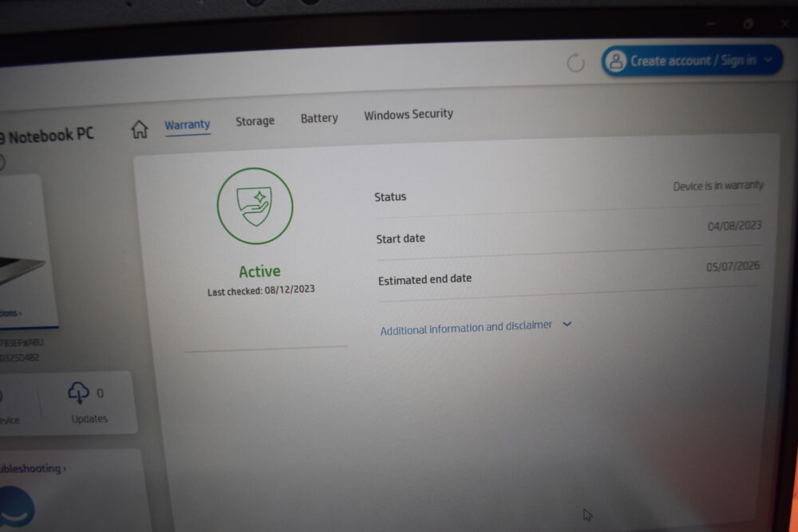
Task: Minimize the window
Action: (711, 23)
